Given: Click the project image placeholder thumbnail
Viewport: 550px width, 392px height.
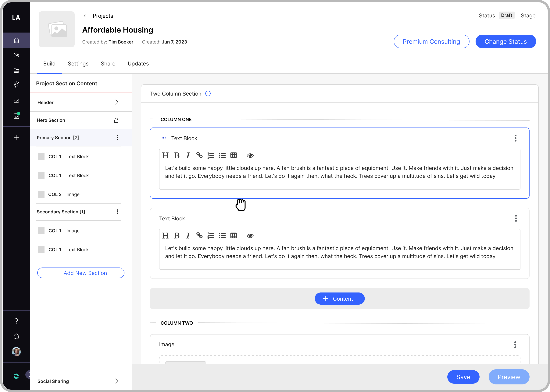Looking at the screenshot, I should coord(57,29).
